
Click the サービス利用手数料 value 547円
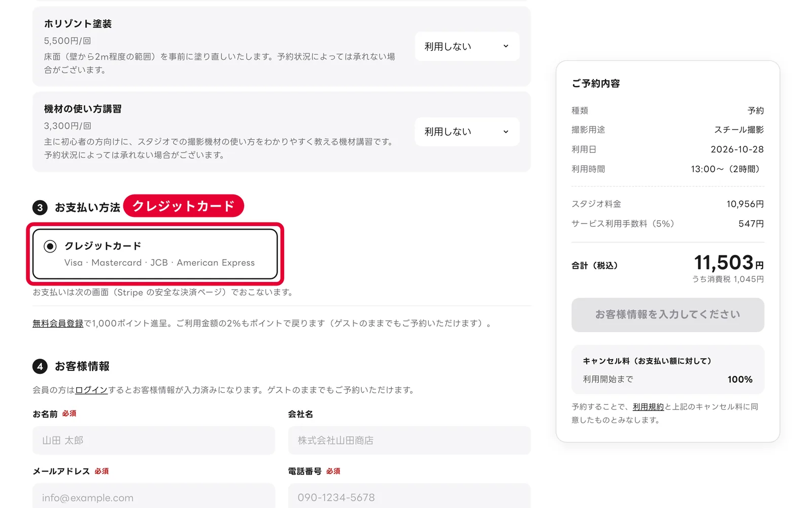[x=751, y=224]
